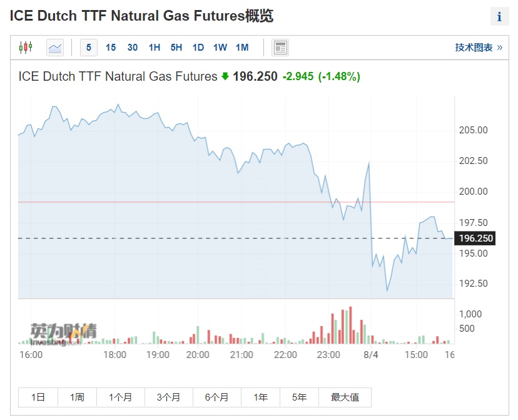The image size is (518, 420).
Task: Select the 30-minute interval
Action: click(x=133, y=47)
